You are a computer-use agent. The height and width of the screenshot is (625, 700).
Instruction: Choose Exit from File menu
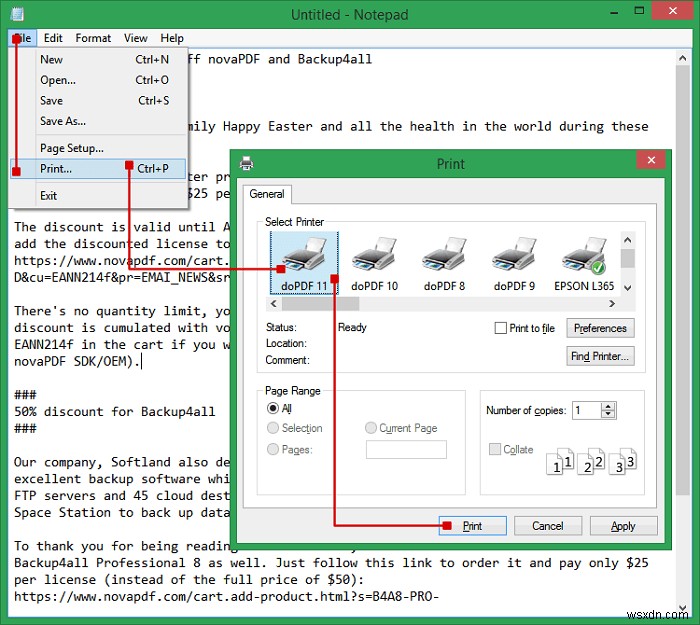click(98, 196)
